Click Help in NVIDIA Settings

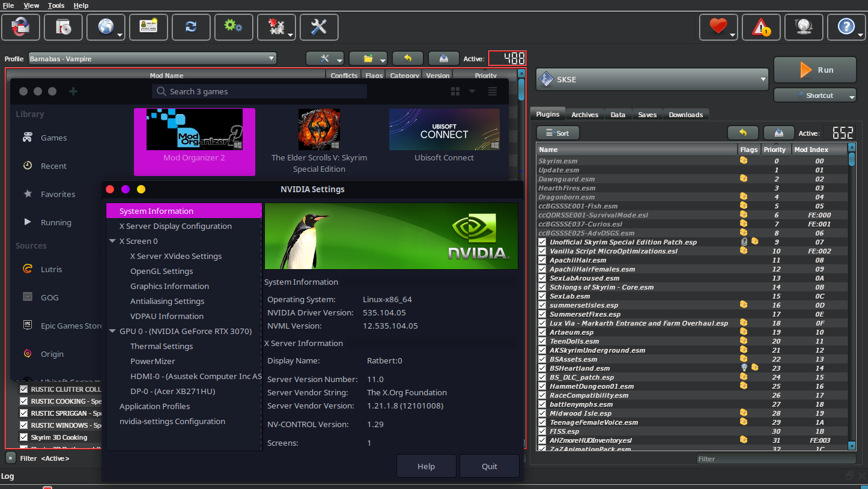(426, 466)
